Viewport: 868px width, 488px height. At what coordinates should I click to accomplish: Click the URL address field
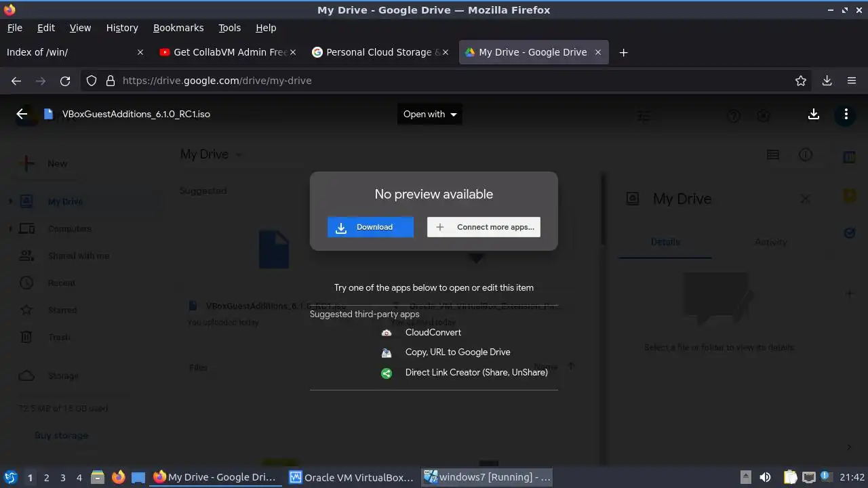448,81
